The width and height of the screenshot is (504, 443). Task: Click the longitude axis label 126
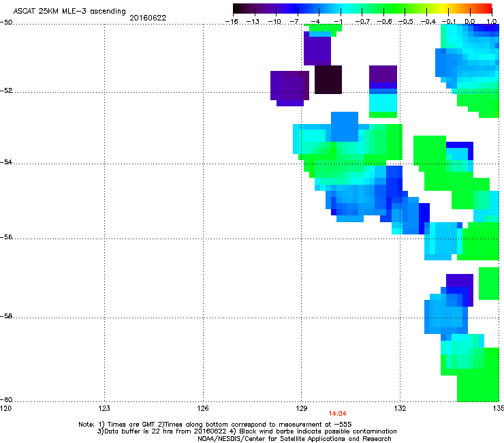coord(203,408)
